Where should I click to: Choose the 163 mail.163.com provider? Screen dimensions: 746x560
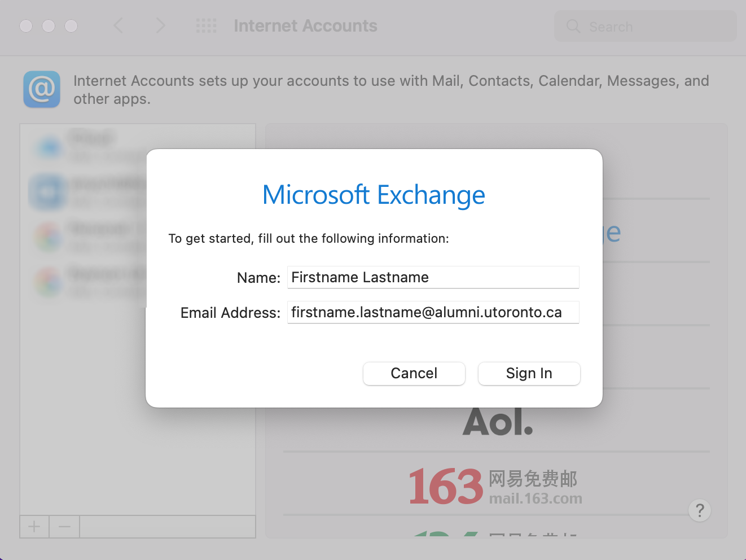tap(495, 485)
